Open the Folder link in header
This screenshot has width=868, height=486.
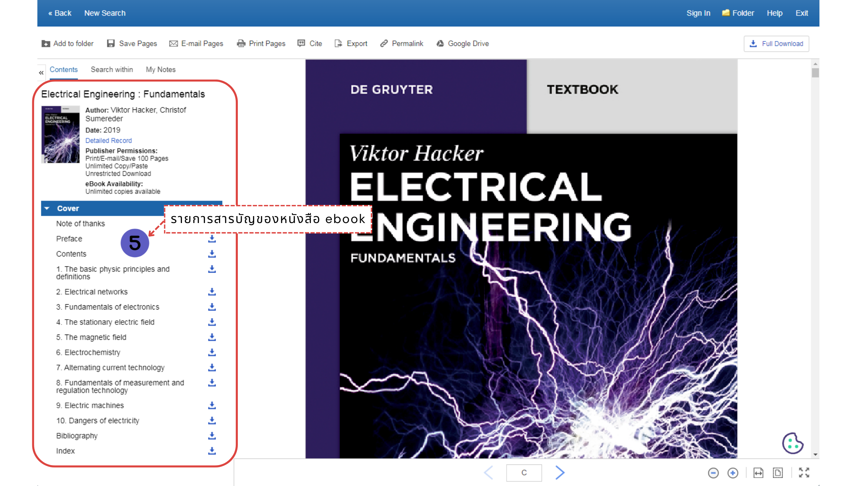(x=738, y=13)
